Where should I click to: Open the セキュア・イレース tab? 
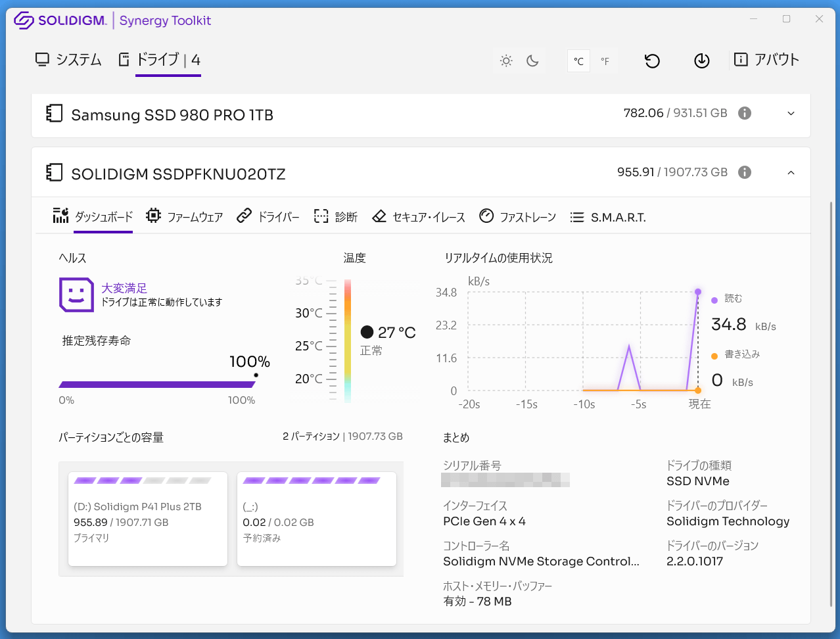tap(419, 216)
